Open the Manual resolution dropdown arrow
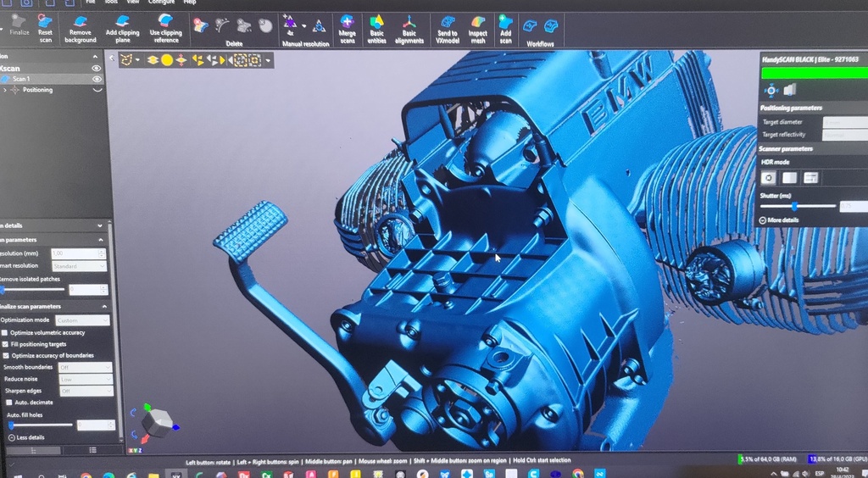 click(304, 26)
